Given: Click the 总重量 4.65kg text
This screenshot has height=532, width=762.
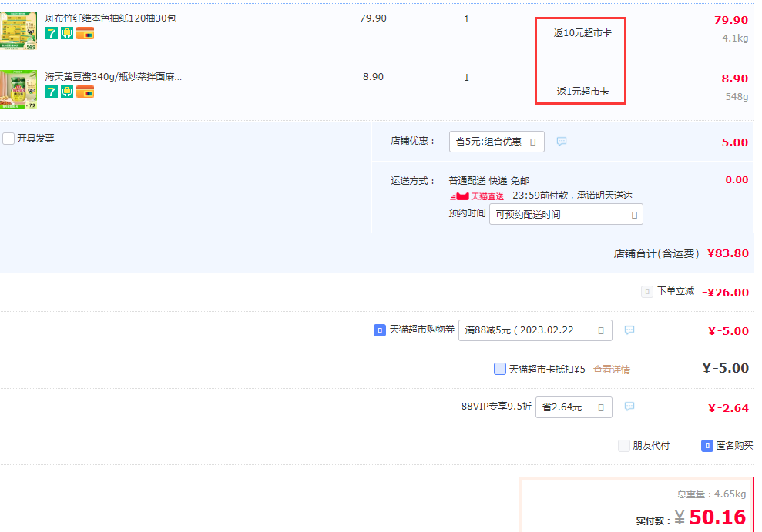Looking at the screenshot, I should click(x=711, y=494).
